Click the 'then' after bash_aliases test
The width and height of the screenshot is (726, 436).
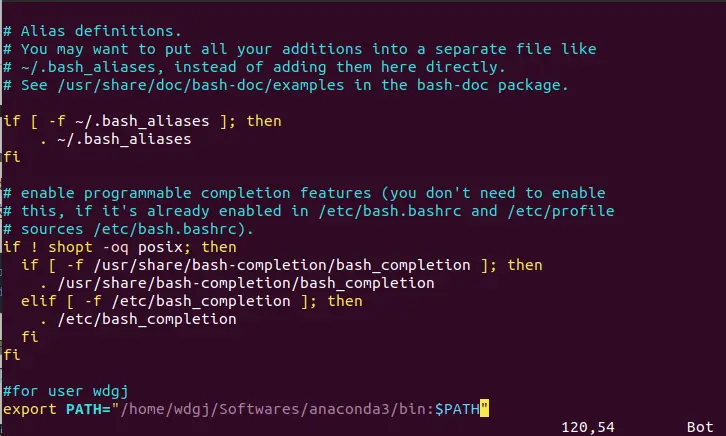(264, 121)
